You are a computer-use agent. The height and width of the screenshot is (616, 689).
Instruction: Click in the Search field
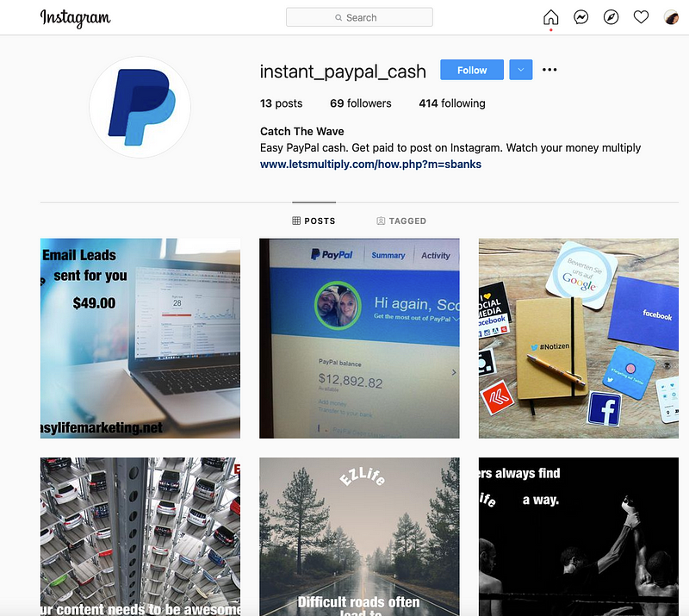[x=359, y=17]
